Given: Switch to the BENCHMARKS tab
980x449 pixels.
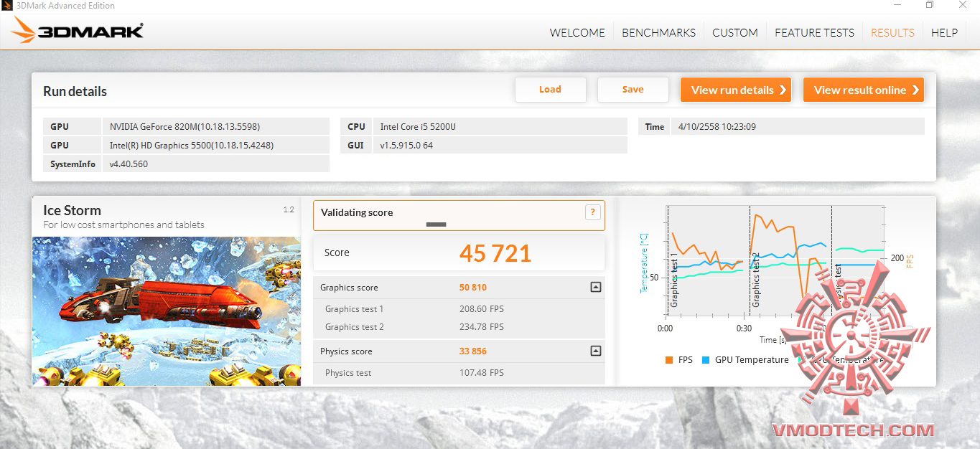Looking at the screenshot, I should 658,32.
